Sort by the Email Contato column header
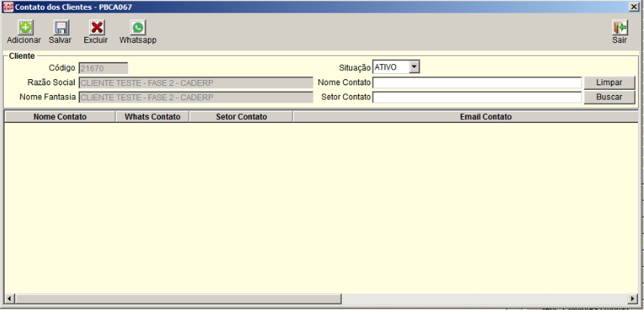 (x=466, y=117)
